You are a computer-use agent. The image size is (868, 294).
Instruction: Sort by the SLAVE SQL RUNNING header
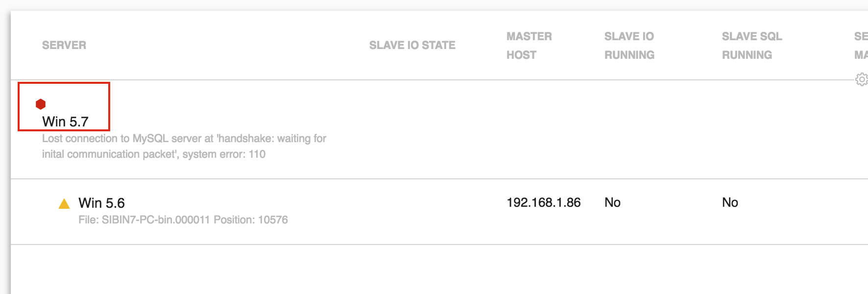751,46
